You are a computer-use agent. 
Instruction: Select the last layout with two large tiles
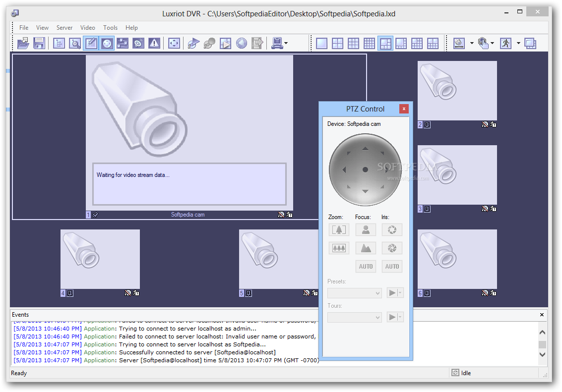[x=433, y=43]
